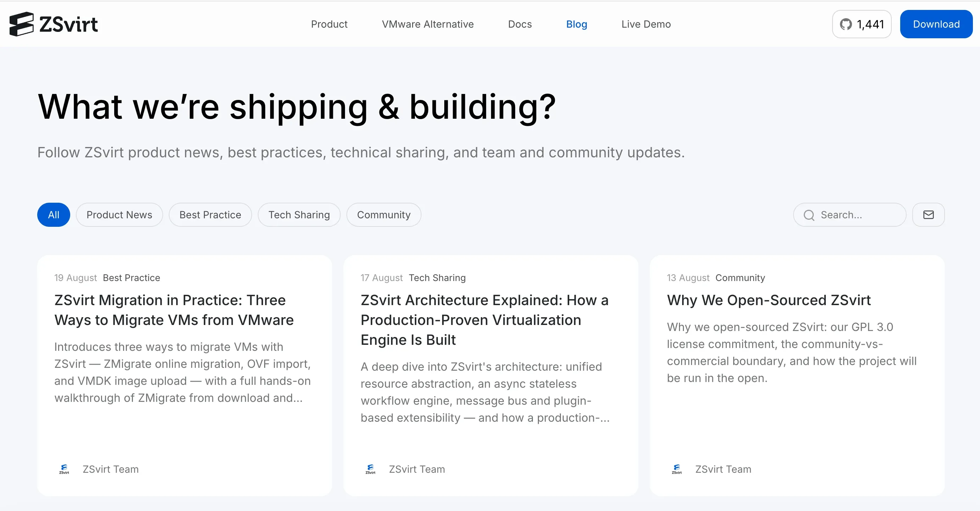The width and height of the screenshot is (980, 511).
Task: Open the Product menu item
Action: click(329, 24)
